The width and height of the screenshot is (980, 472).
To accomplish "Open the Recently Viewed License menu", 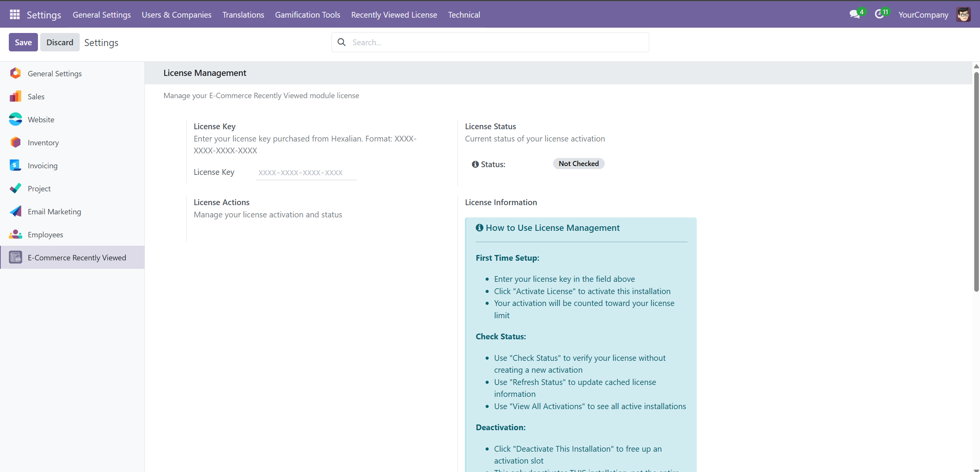I will (394, 15).
